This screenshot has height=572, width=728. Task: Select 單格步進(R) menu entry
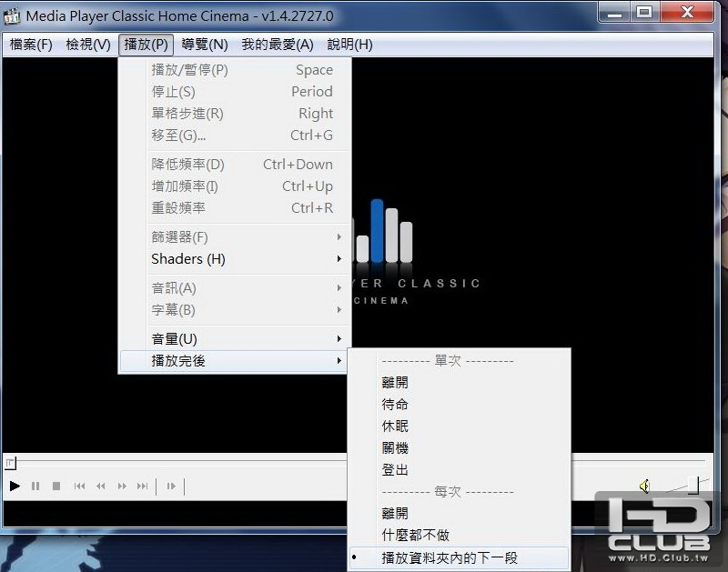235,114
